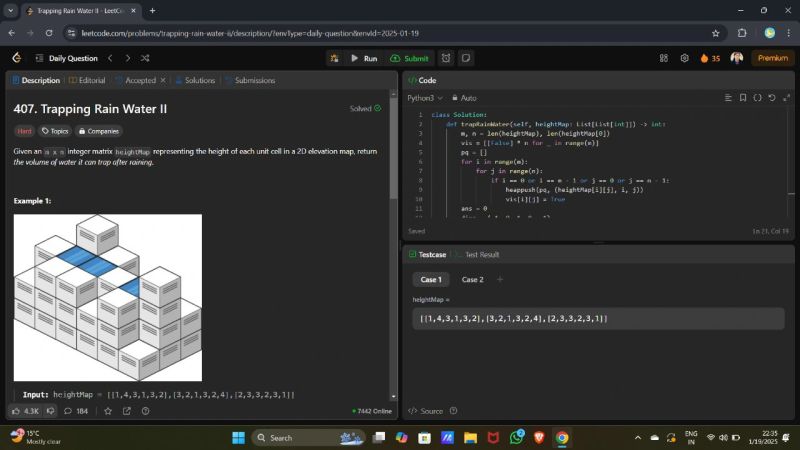Click the debugger icon beside Run
This screenshot has height=450, width=800.
[334, 58]
